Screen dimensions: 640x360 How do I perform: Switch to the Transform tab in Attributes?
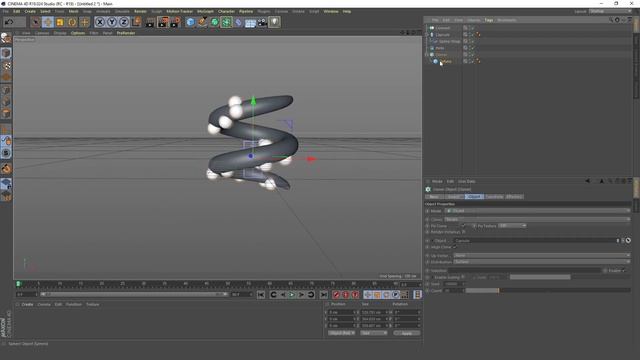coord(494,197)
